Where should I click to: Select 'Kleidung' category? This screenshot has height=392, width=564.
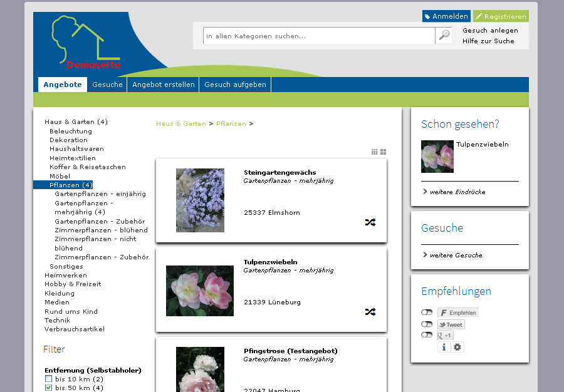pos(60,293)
